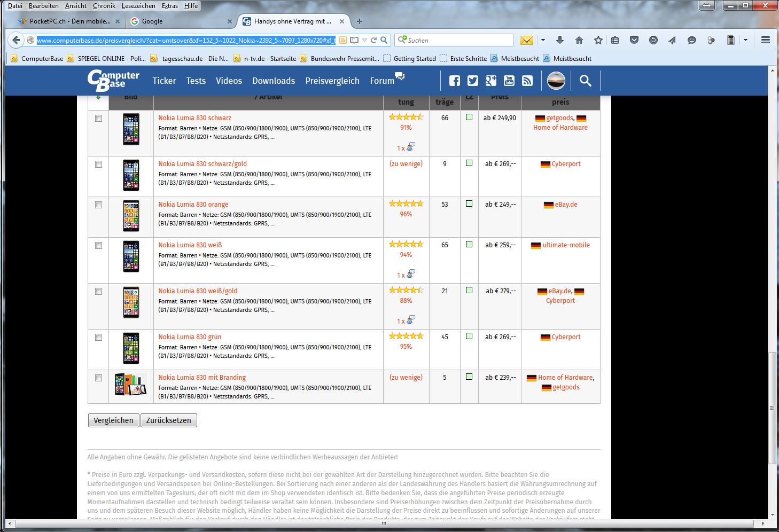Image resolution: width=779 pixels, height=532 pixels.
Task: Click the clipboard icon in toolbar
Action: point(731,40)
